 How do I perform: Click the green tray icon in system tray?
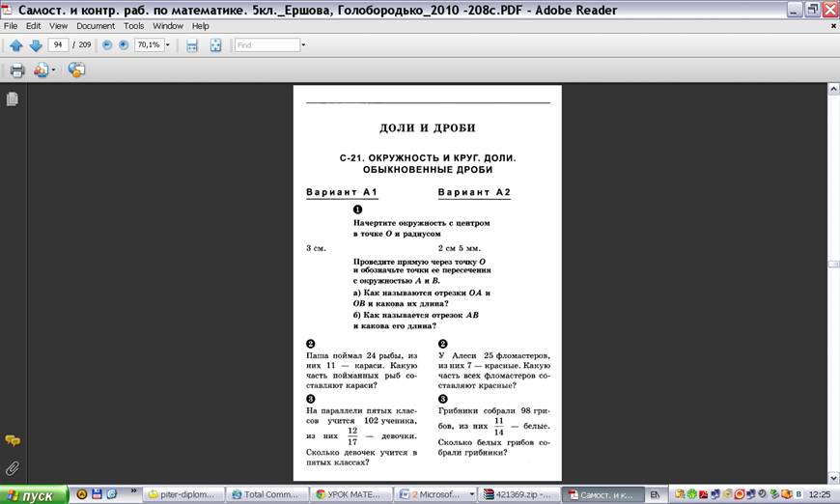691,494
